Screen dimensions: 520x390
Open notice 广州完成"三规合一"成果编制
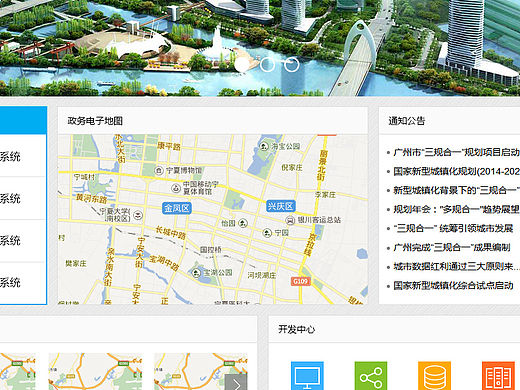(x=452, y=247)
